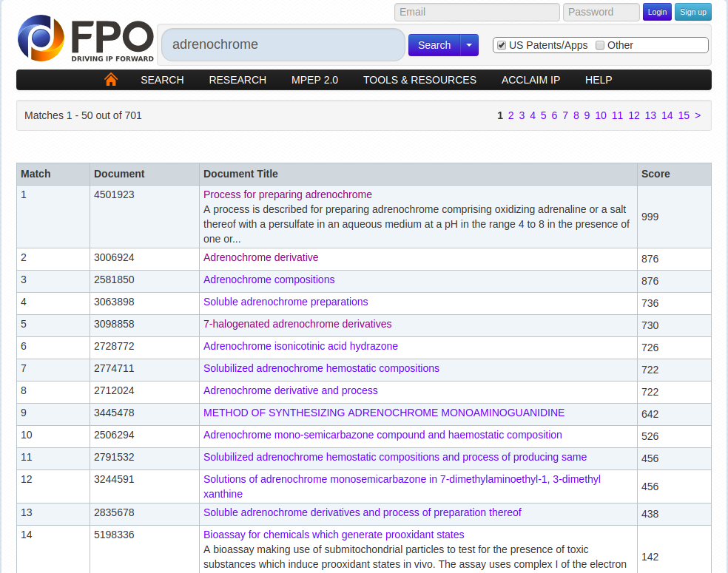Screen dimensions: 728x573
Task: Open 'Process for preparing adrenochrome' patent
Action: coord(287,194)
